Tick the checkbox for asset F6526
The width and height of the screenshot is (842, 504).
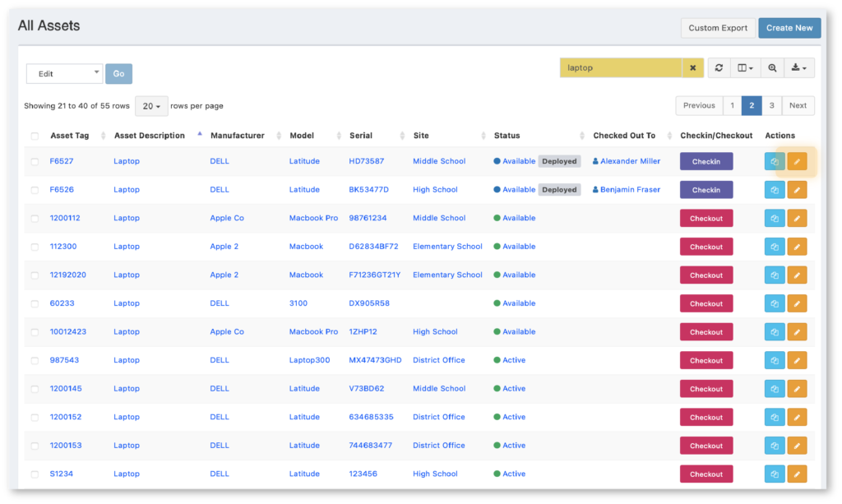[x=35, y=190]
